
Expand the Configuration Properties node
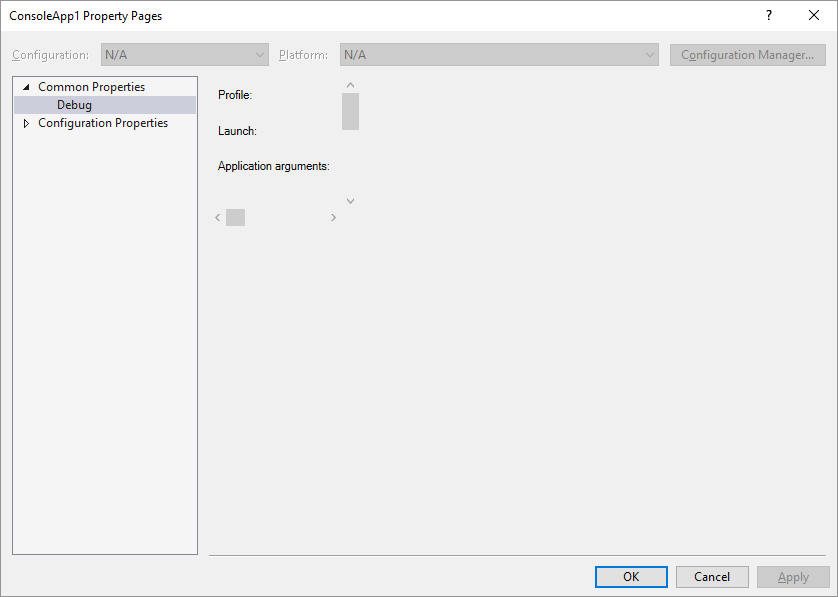point(26,123)
